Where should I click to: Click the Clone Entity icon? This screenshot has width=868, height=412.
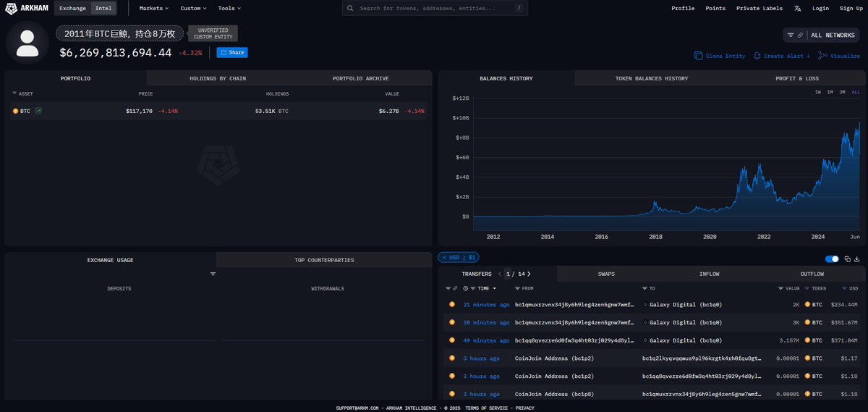coord(699,56)
